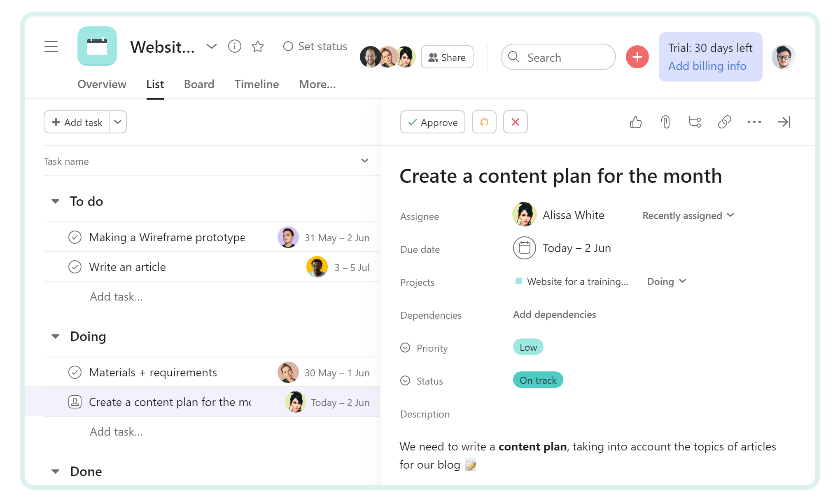Open the Recently assigned dropdown

coord(687,215)
